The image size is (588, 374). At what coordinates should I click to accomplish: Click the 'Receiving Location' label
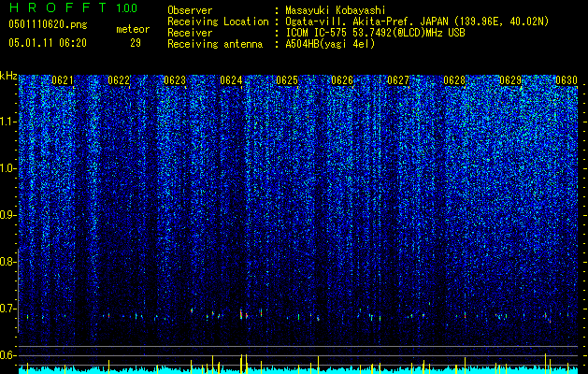point(218,22)
